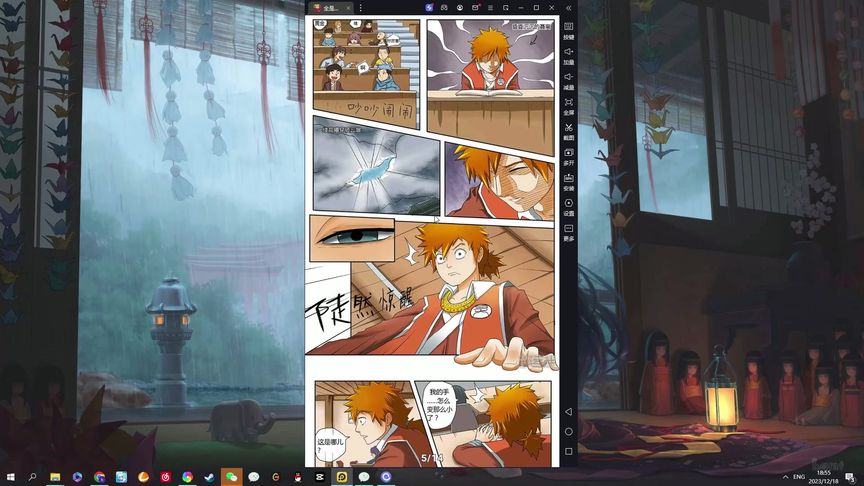Open the user account icon in title bar
The width and height of the screenshot is (864, 486).
point(460,8)
